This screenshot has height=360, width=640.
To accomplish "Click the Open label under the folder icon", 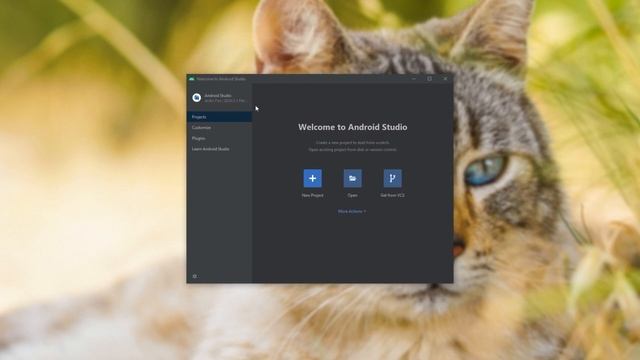I will (352, 196).
